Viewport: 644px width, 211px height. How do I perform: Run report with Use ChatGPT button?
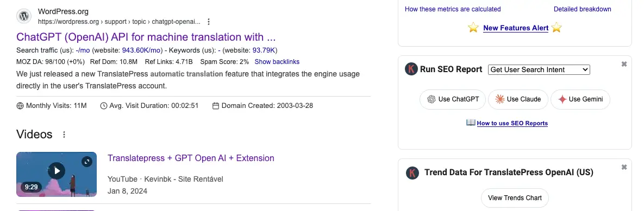(453, 99)
